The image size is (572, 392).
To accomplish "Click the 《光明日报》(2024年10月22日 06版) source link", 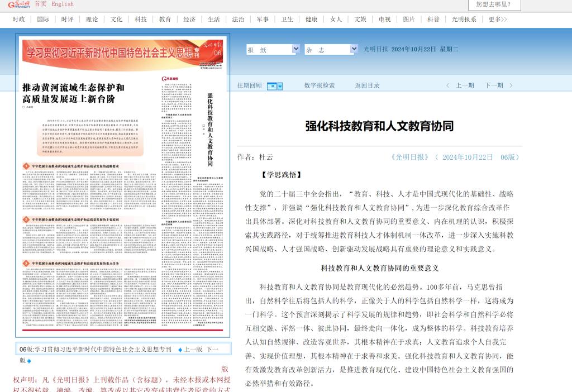I will [x=455, y=157].
